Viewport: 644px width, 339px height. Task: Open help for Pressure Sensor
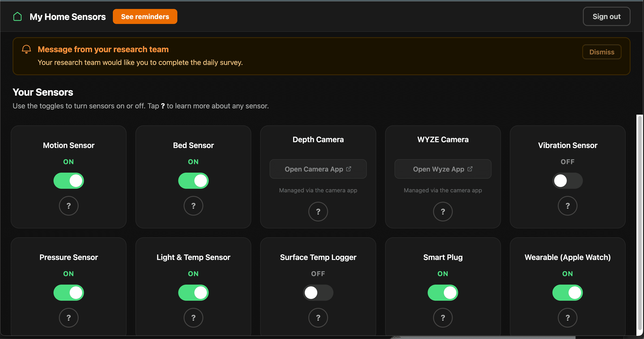click(69, 318)
